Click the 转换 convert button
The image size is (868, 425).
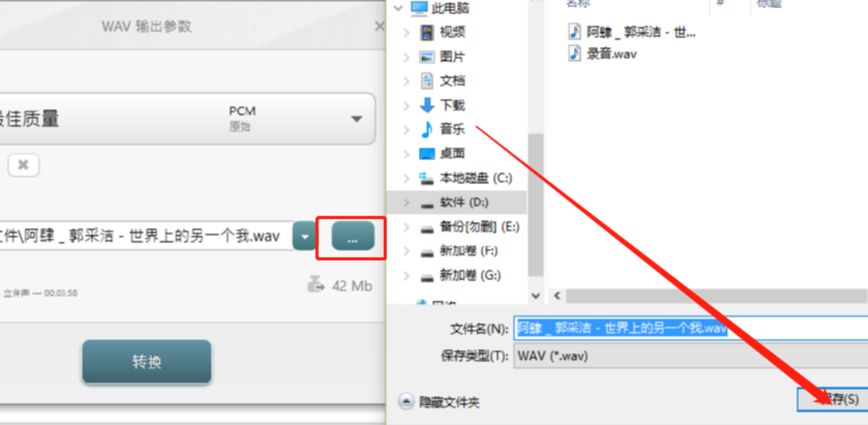[x=147, y=362]
